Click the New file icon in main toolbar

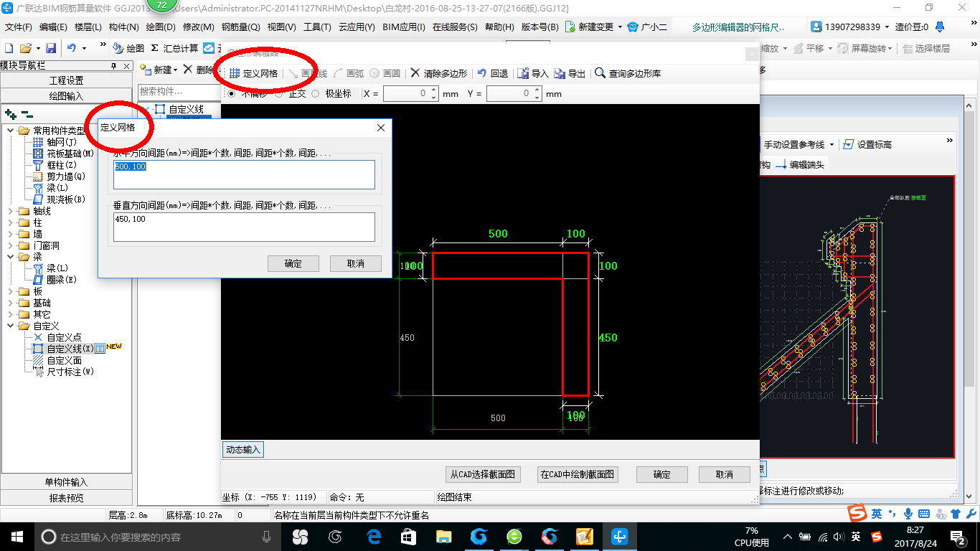(9, 48)
